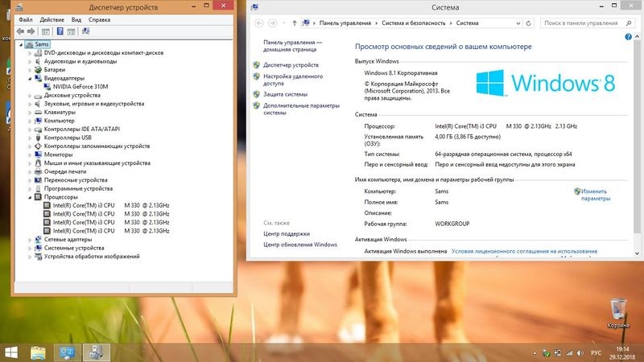Click Мыши и иные указывающие устройства icon

tap(38, 163)
